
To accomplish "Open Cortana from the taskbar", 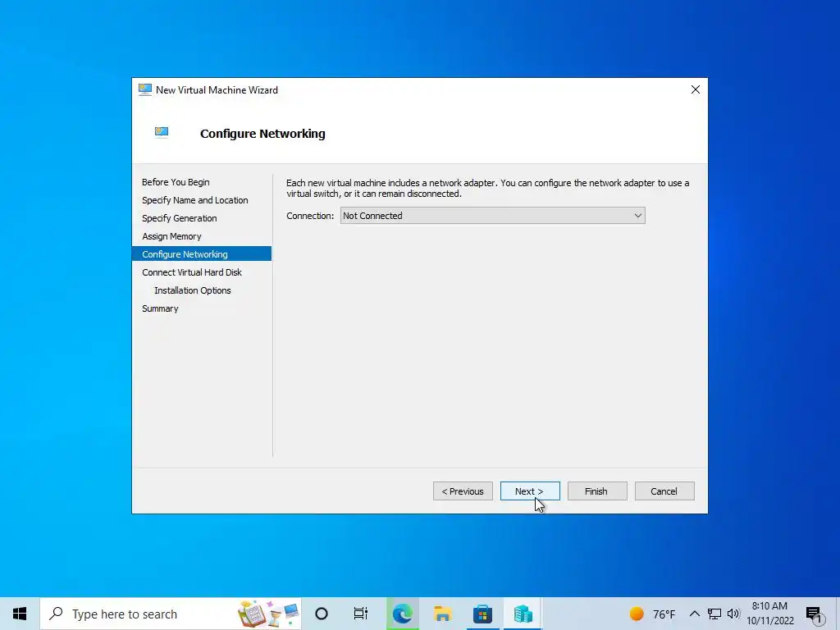I will [322, 614].
